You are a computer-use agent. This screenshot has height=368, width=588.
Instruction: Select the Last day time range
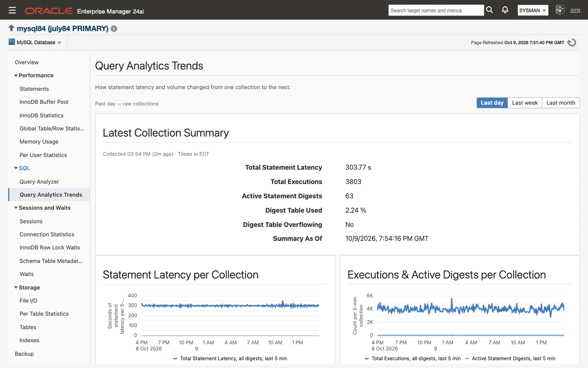492,103
